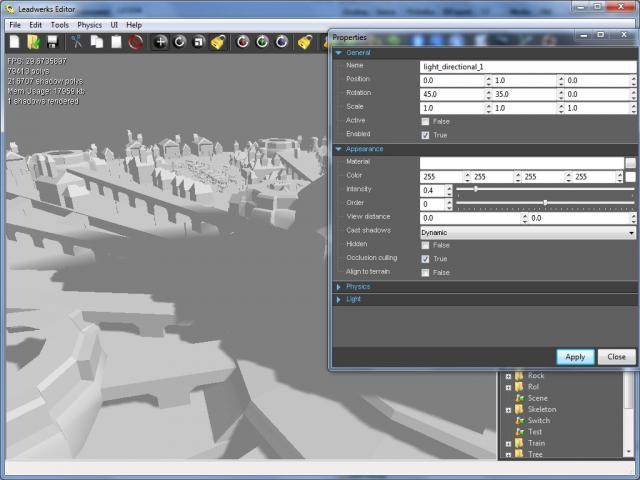This screenshot has width=640, height=480.
Task: Select the Move tool plus icon
Action: coord(161,42)
